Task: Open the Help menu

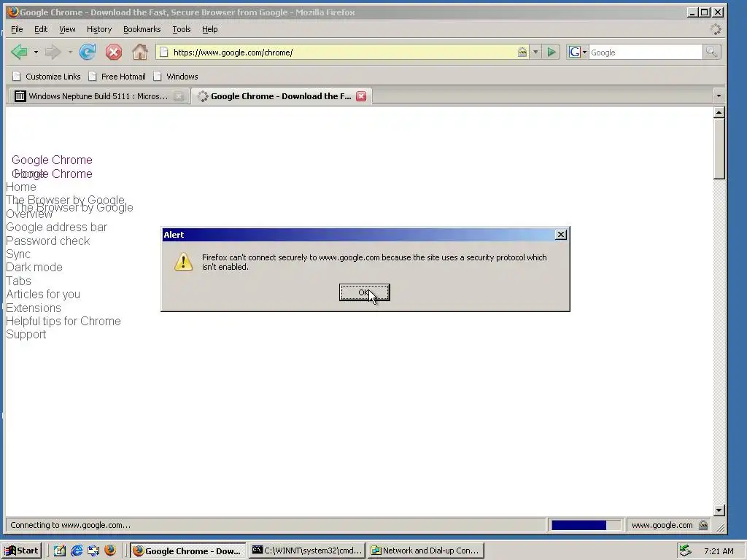Action: tap(209, 29)
